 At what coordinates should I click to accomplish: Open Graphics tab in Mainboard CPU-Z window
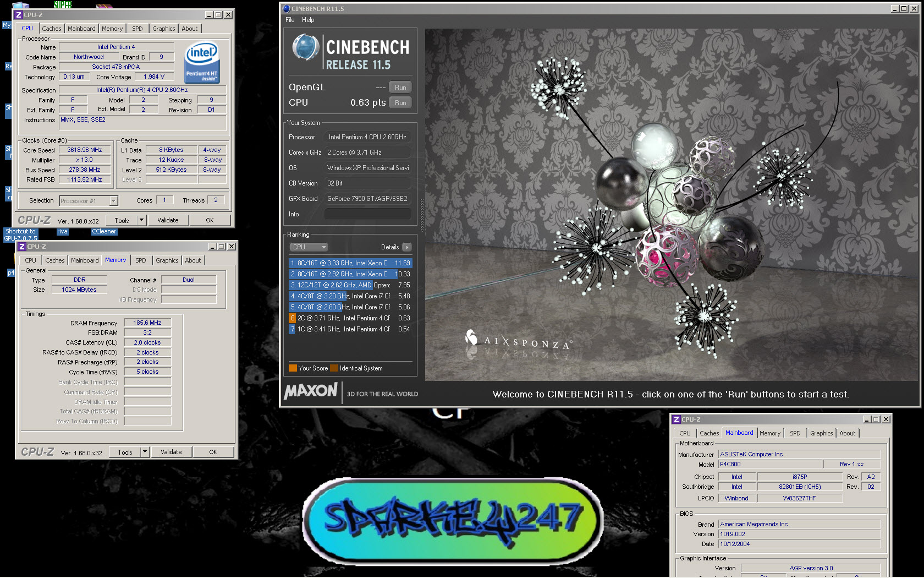822,433
